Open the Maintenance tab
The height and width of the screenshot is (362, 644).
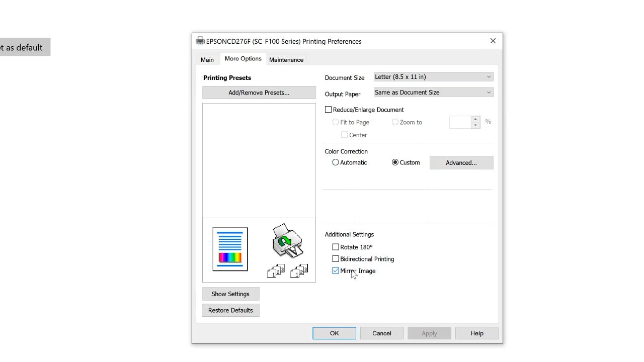tap(286, 60)
